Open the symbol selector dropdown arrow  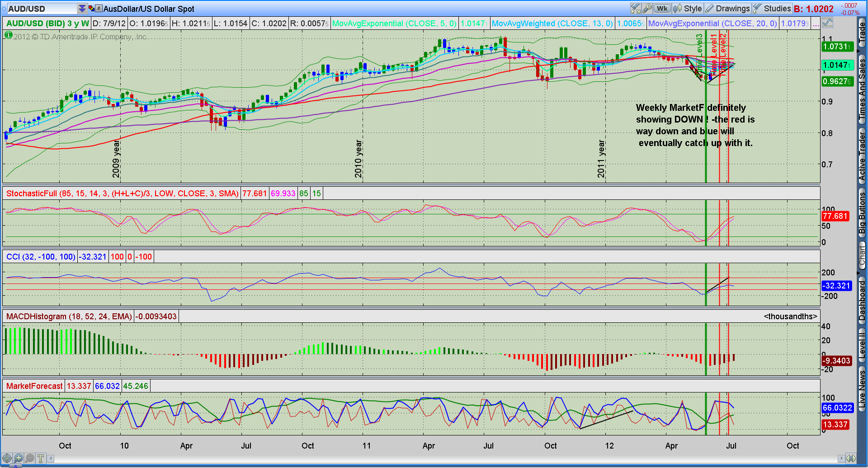point(82,9)
